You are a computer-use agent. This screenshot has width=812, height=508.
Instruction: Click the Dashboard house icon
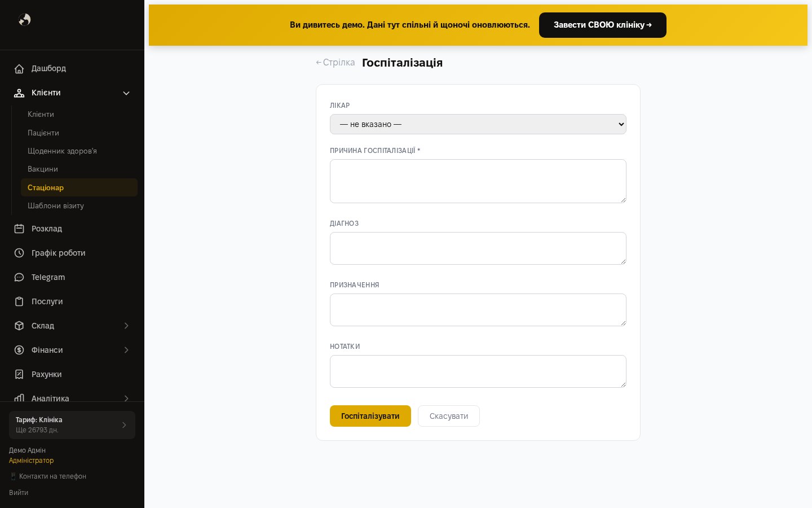click(x=19, y=69)
